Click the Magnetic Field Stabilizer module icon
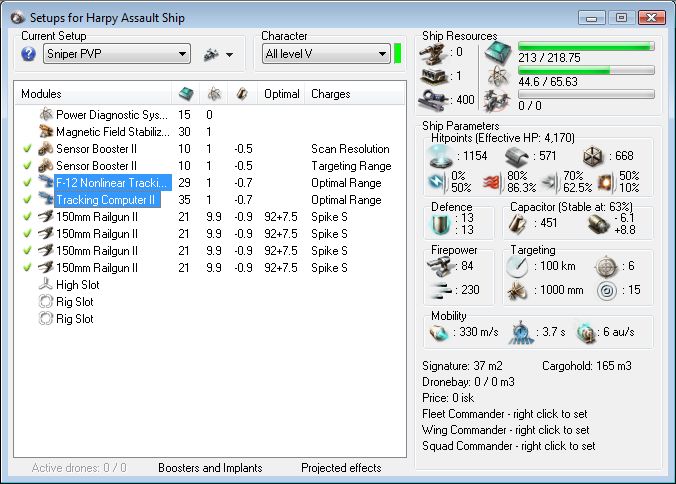The height and width of the screenshot is (484, 676). (x=46, y=131)
